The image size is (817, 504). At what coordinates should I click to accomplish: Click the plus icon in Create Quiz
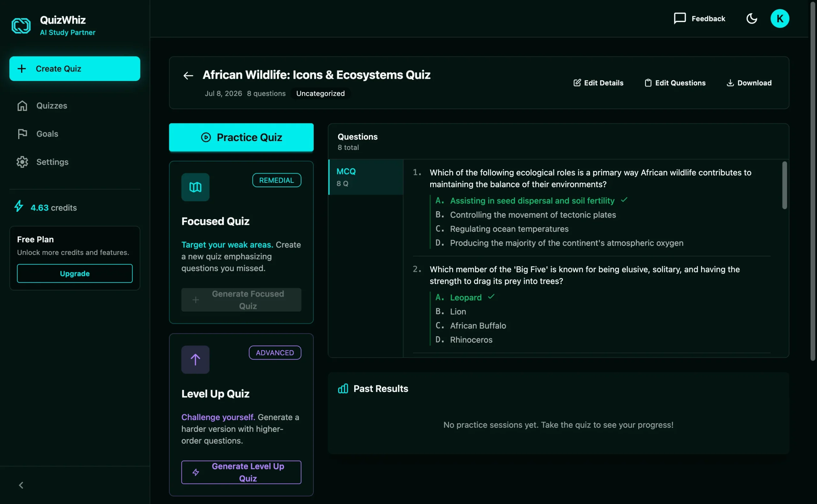(x=22, y=69)
